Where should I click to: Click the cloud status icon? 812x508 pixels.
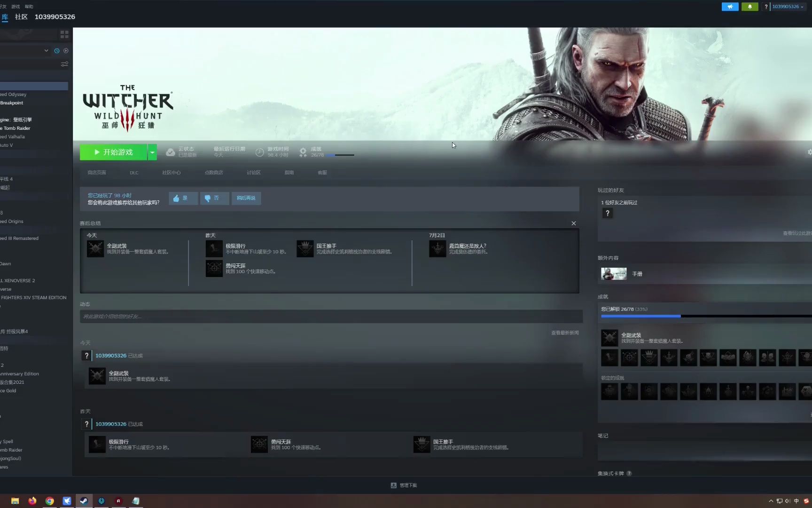tap(171, 152)
